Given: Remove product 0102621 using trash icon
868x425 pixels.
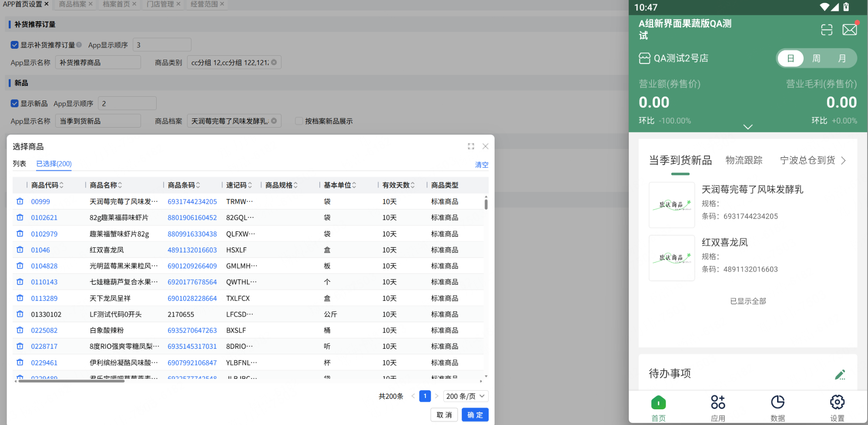Looking at the screenshot, I should click(20, 217).
